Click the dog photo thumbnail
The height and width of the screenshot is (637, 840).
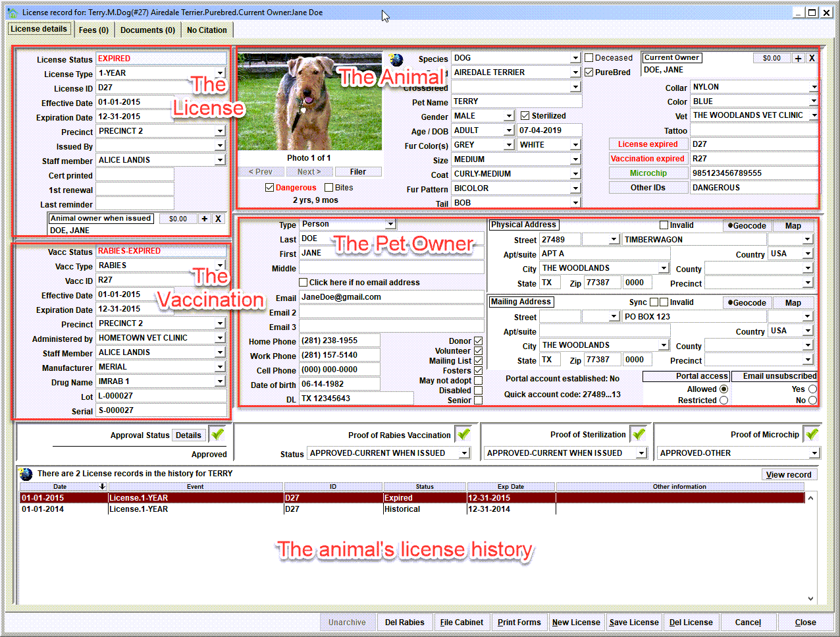coord(310,101)
